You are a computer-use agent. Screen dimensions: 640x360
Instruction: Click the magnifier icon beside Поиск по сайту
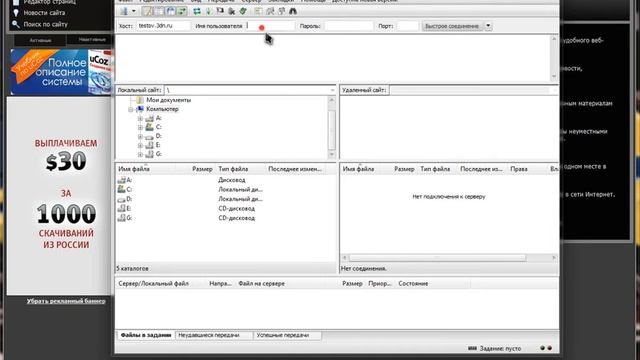point(16,24)
